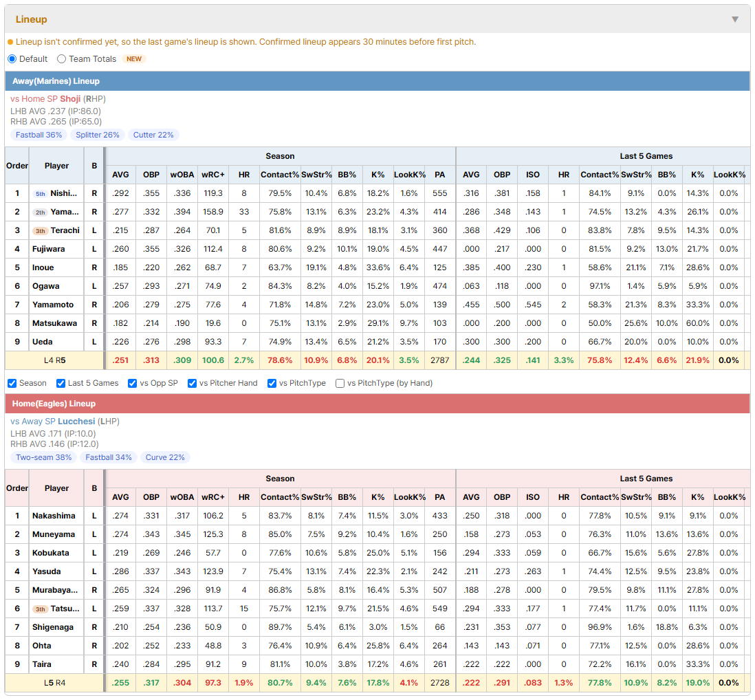755x700 pixels.
Task: Click the NEW badge beside Team Totals
Action: click(134, 58)
